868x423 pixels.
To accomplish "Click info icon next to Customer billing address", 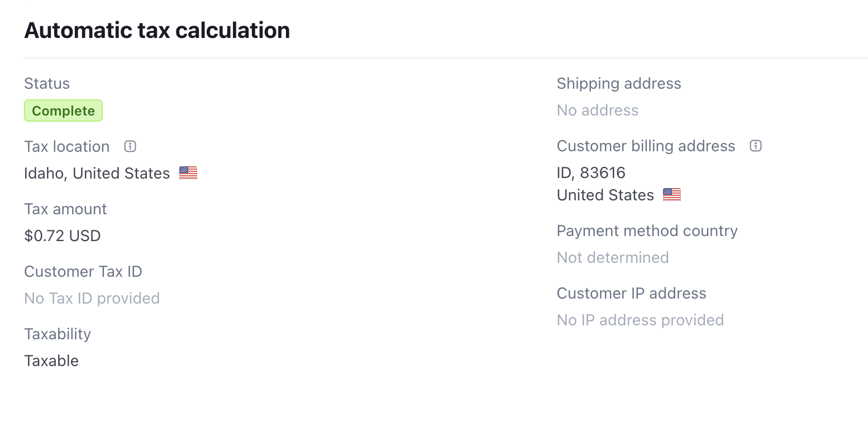I will click(756, 146).
